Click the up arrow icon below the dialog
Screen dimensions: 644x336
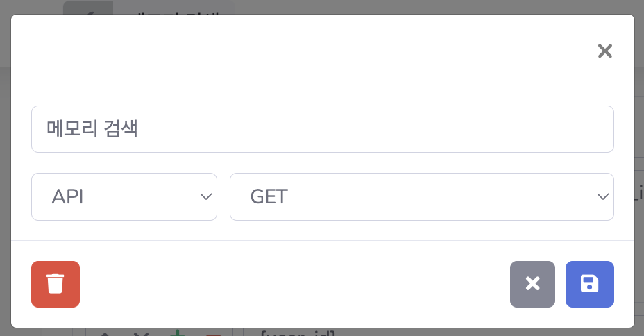[x=105, y=333]
